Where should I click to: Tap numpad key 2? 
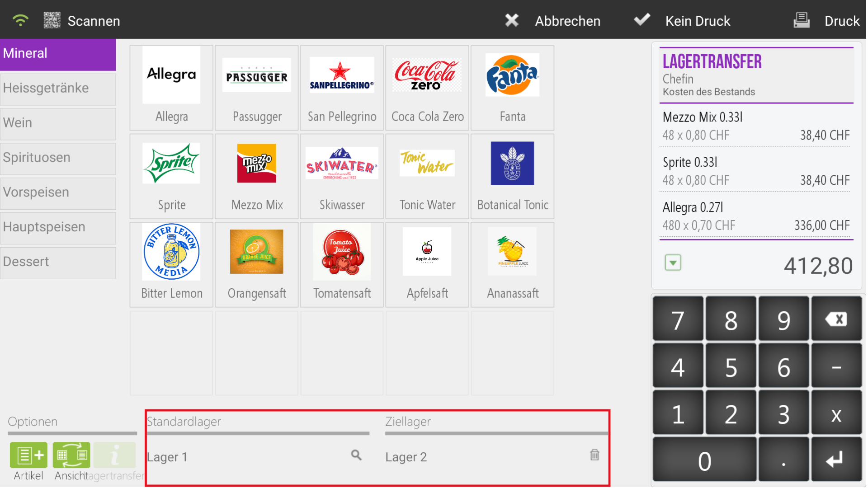(x=731, y=413)
